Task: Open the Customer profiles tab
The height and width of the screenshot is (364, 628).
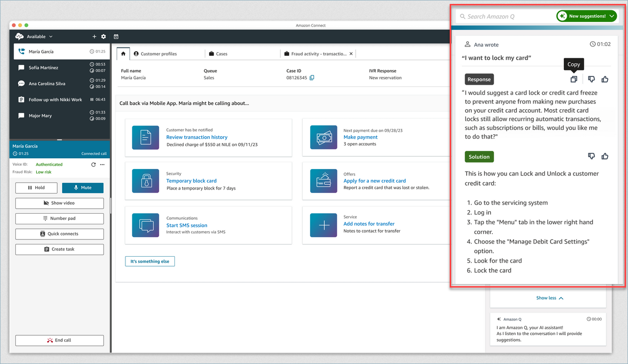Action: 155,54
